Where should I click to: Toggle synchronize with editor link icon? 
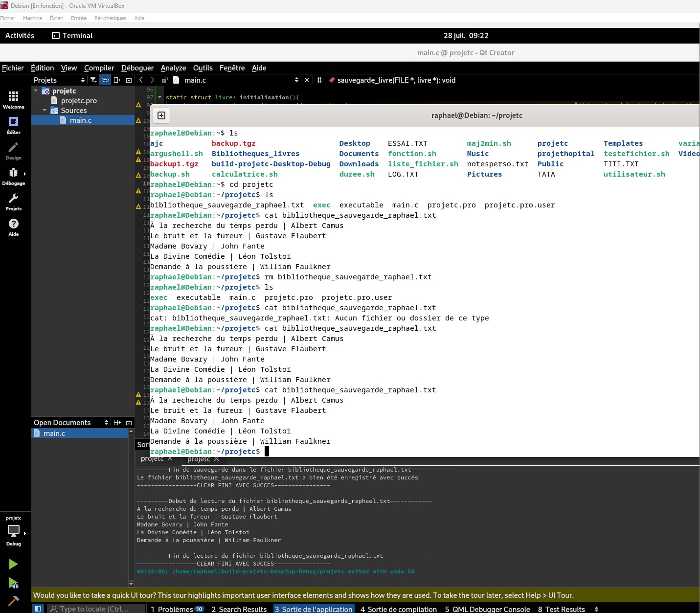click(x=105, y=80)
